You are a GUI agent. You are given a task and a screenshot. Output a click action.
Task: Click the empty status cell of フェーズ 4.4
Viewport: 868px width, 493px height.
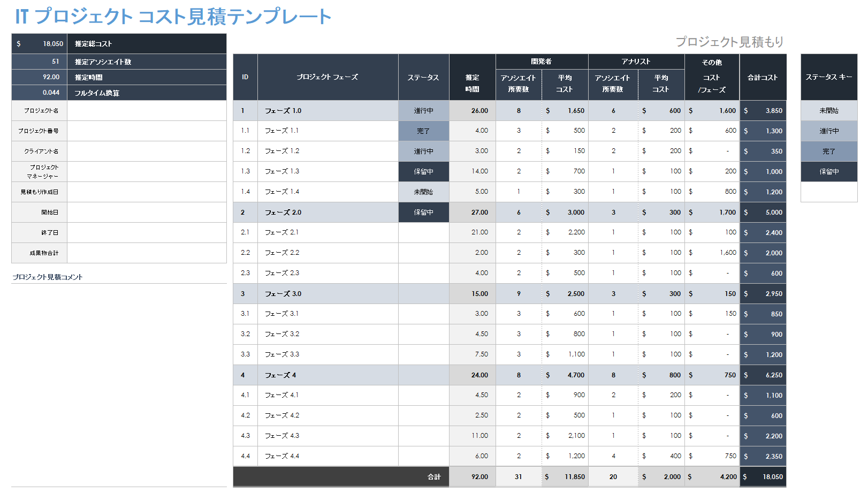(x=423, y=457)
